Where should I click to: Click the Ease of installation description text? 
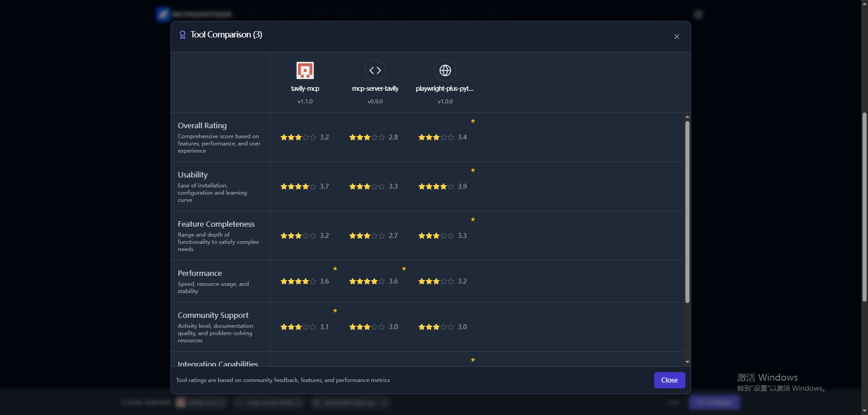tap(212, 193)
